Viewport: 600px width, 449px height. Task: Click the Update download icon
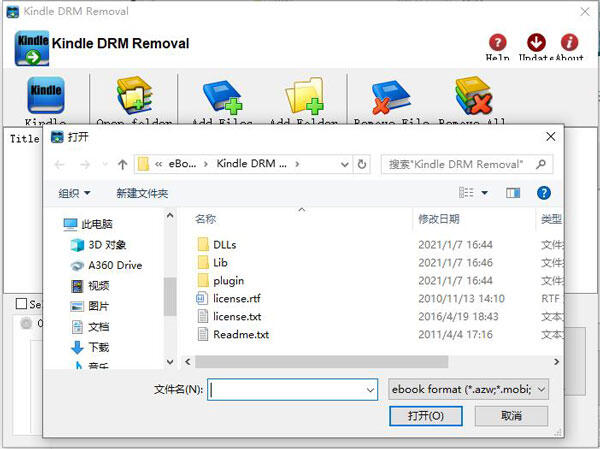[x=536, y=42]
